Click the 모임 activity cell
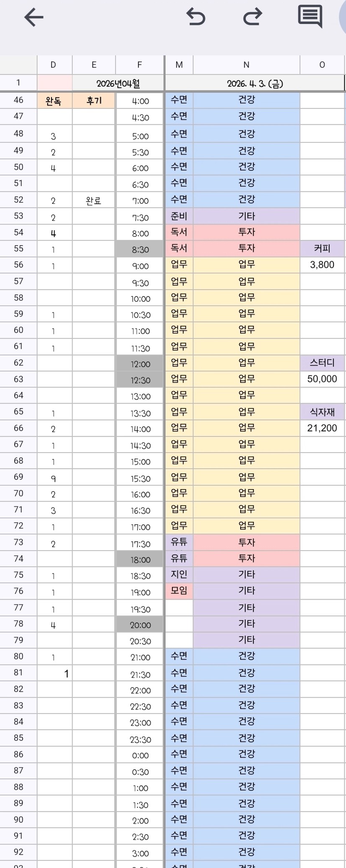 179,591
